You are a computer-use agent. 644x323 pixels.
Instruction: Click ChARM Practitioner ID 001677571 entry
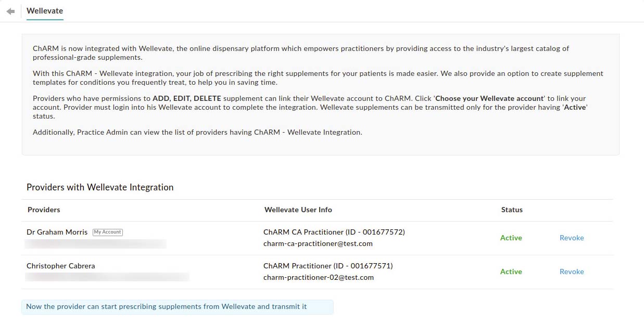(328, 265)
